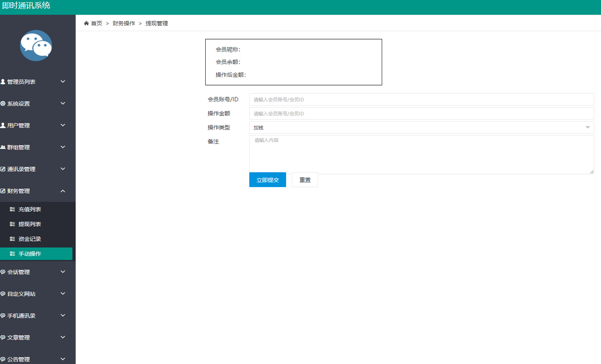This screenshot has width=601, height=364.
Task: Click the 即时通讯系统 header title
Action: click(x=26, y=6)
